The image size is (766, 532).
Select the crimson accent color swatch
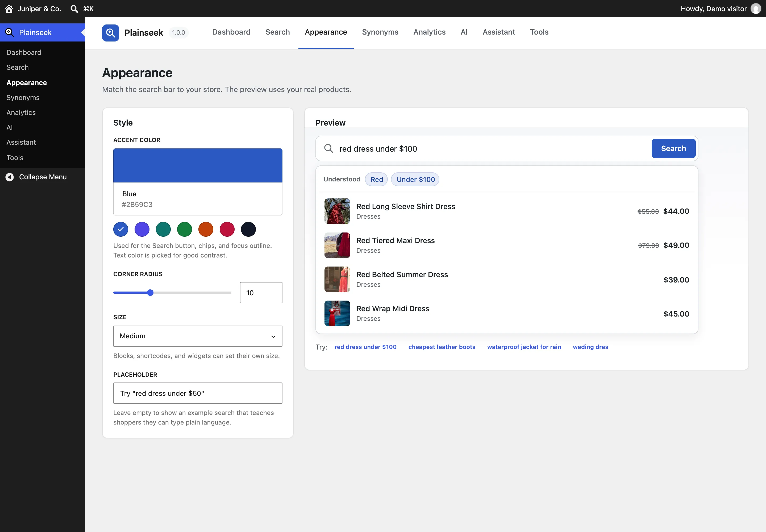(x=227, y=229)
